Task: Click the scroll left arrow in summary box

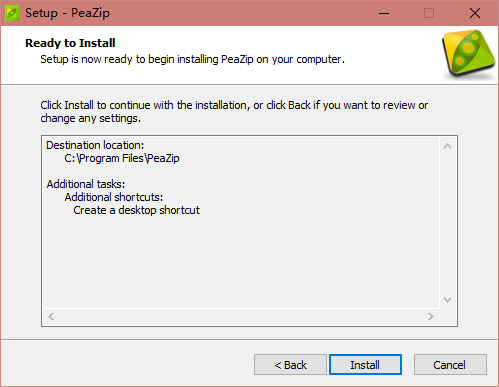Action: [51, 316]
